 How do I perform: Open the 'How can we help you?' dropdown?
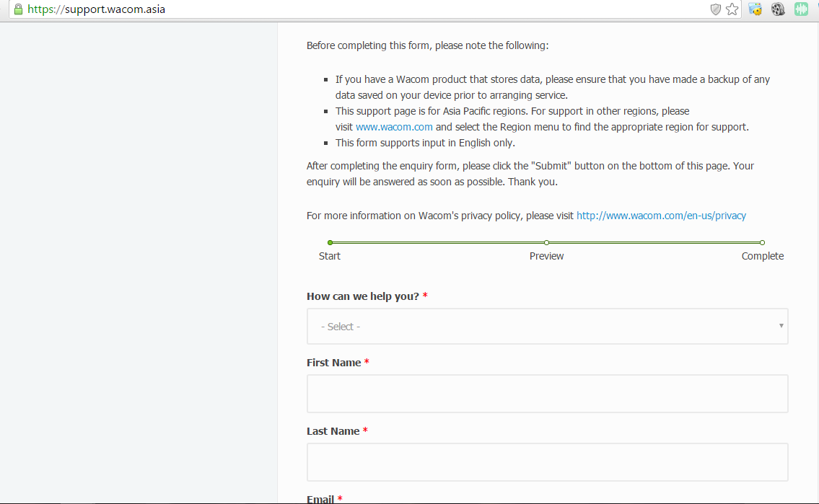tap(548, 326)
